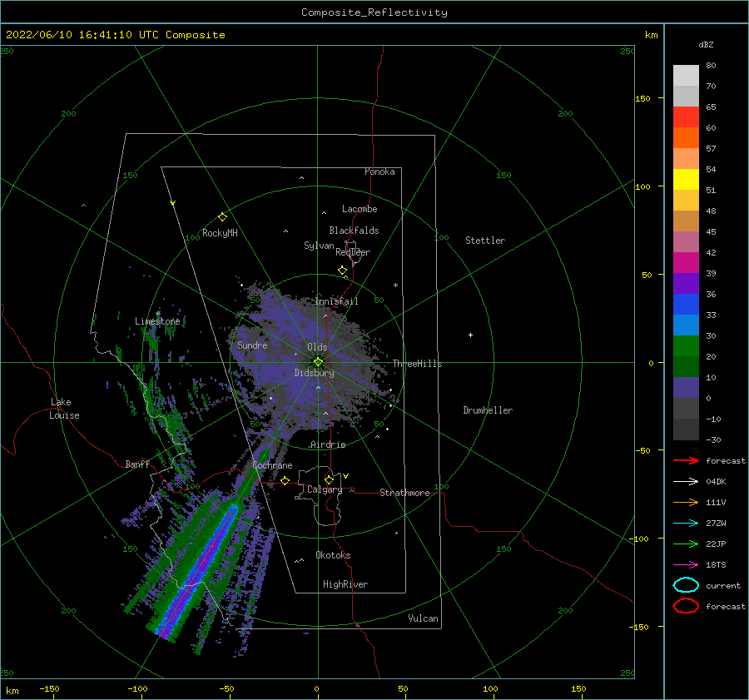Click the Cochrane town label

point(272,465)
